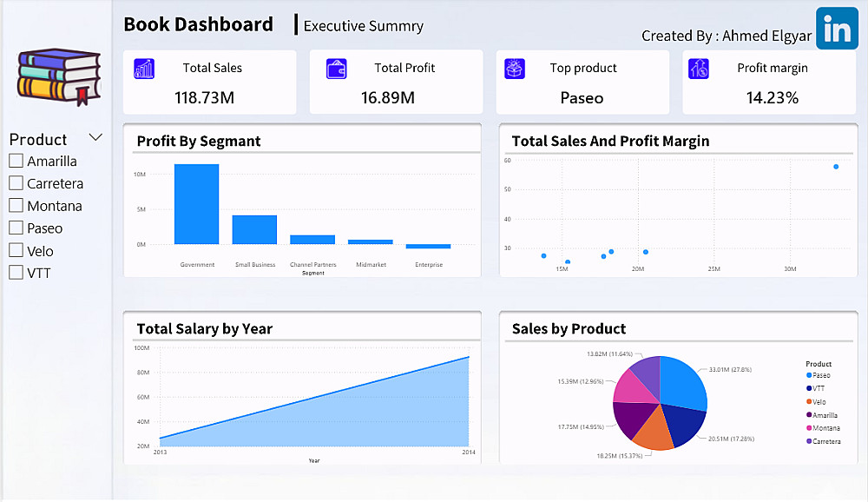Check the Carretera product checkbox
This screenshot has width=868, height=502.
coord(16,183)
